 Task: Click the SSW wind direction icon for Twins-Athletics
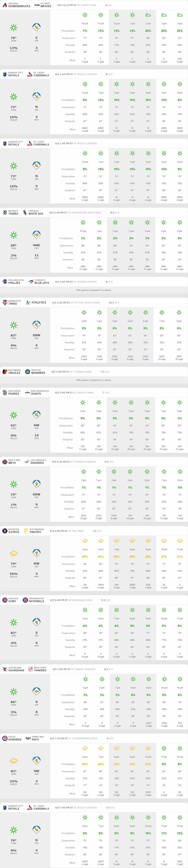pos(36,325)
